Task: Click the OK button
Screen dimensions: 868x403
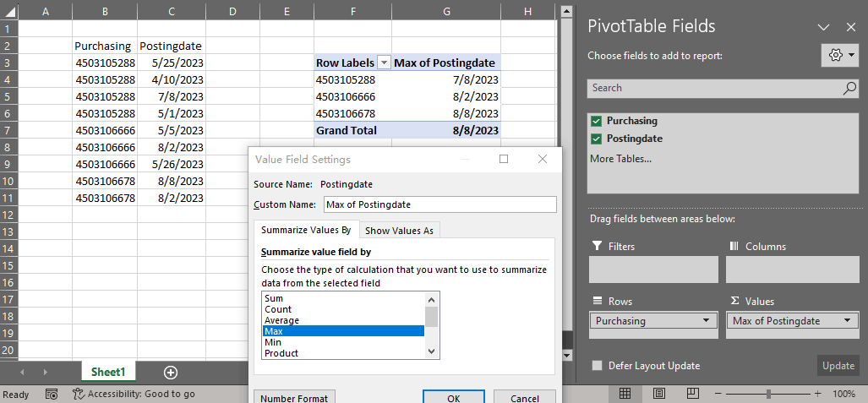Action: coord(453,397)
